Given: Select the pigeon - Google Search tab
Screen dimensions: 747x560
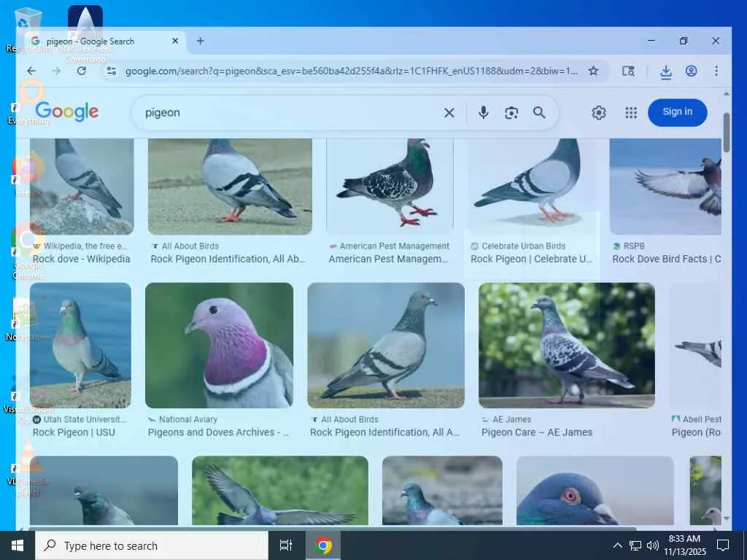Looking at the screenshot, I should point(104,41).
